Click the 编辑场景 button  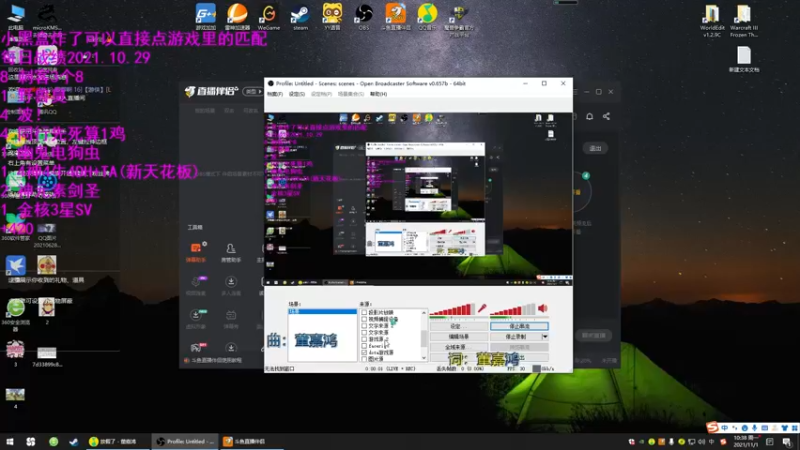pos(459,337)
